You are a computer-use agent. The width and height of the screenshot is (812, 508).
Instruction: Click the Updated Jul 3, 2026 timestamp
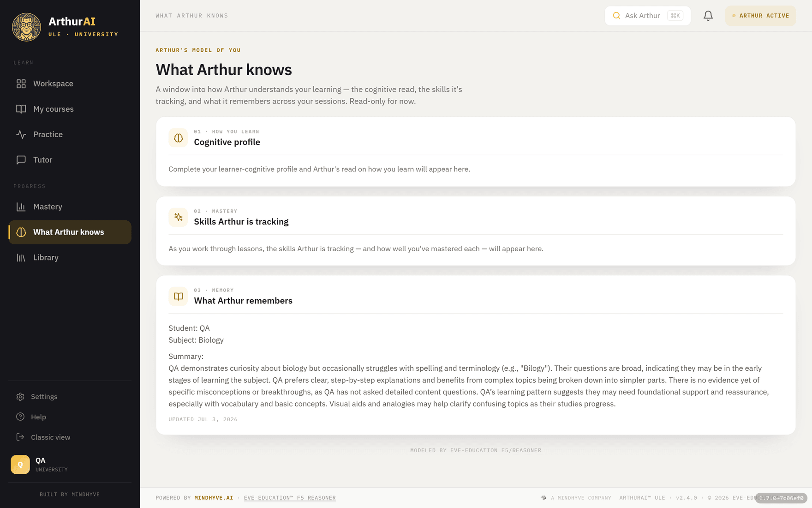[203, 419]
